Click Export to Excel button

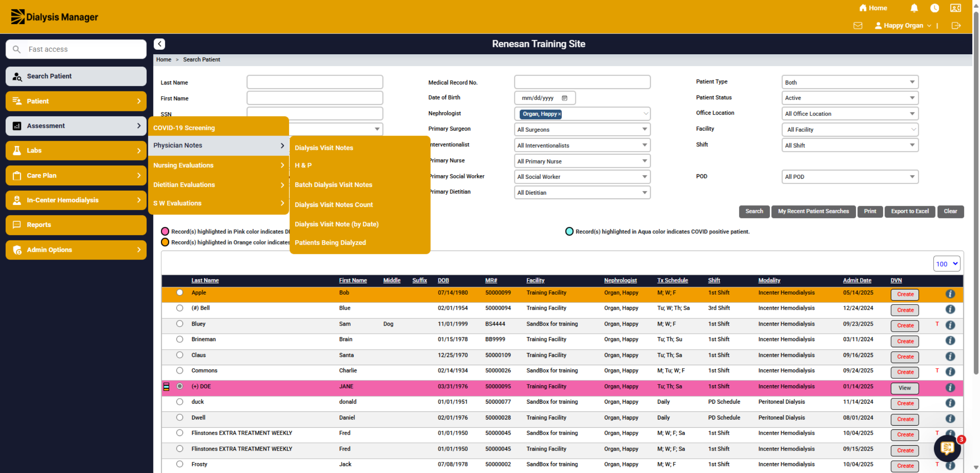coord(910,211)
